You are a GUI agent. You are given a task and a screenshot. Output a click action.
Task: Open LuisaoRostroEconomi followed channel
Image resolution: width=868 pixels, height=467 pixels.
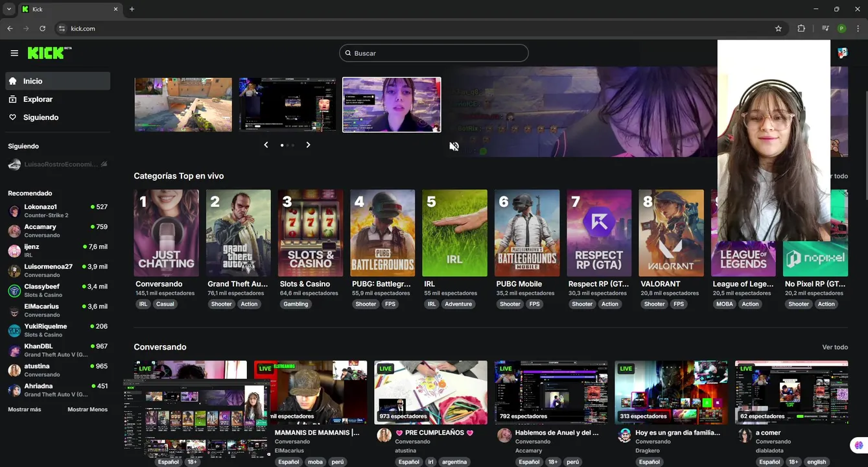(58, 165)
